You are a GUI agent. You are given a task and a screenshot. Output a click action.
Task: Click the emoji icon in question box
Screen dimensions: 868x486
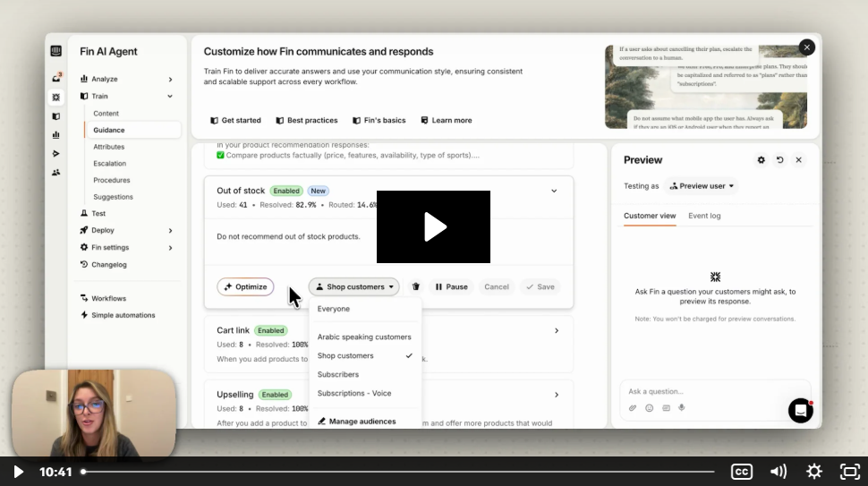click(650, 408)
